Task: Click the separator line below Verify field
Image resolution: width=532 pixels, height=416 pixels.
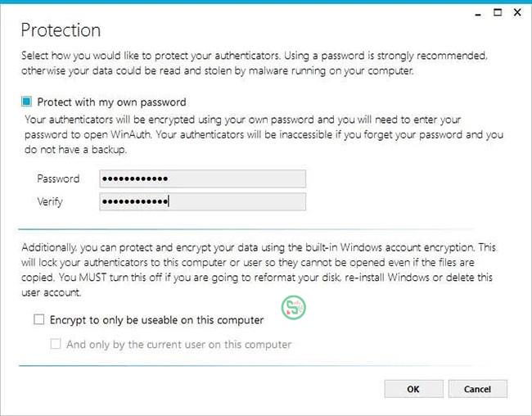Action: pyautogui.click(x=246, y=229)
